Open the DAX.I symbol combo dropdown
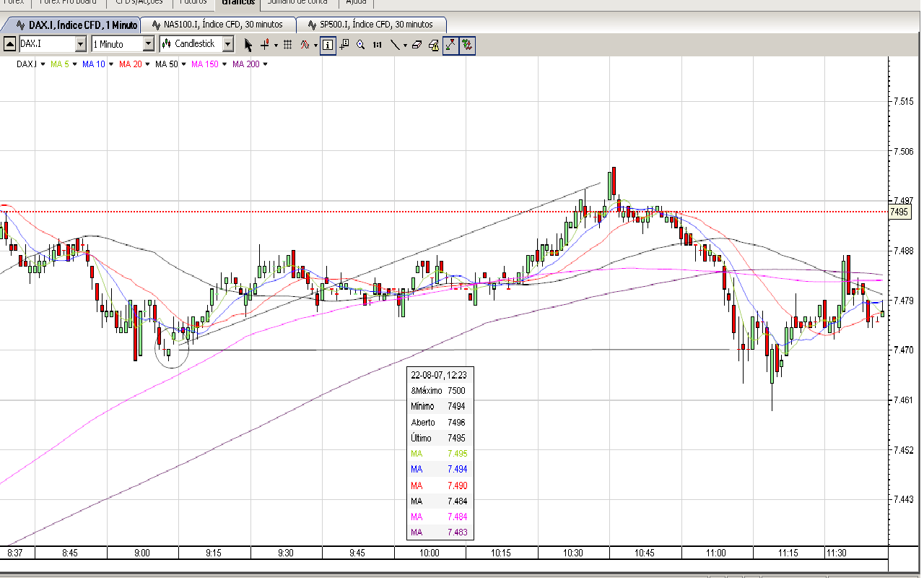The height and width of the screenshot is (578, 924). pos(80,44)
